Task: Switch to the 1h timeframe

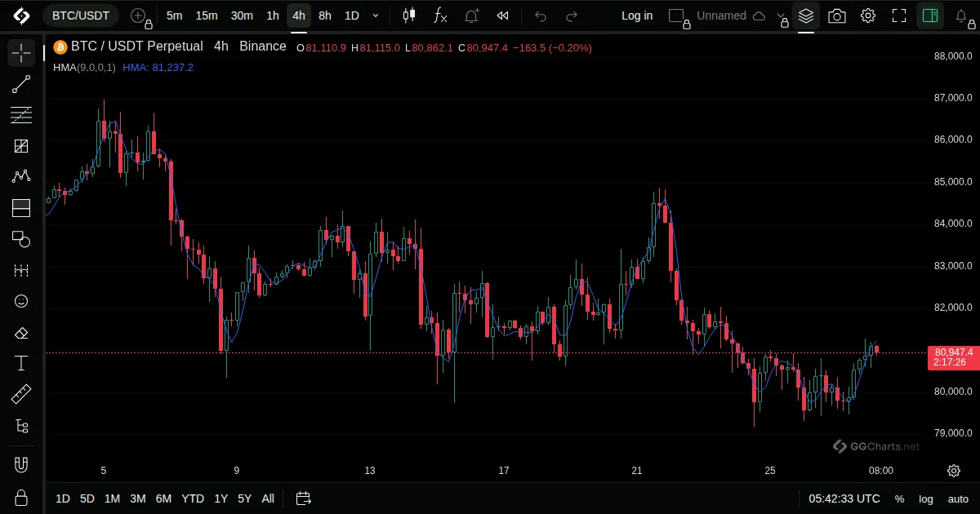Action: click(273, 16)
